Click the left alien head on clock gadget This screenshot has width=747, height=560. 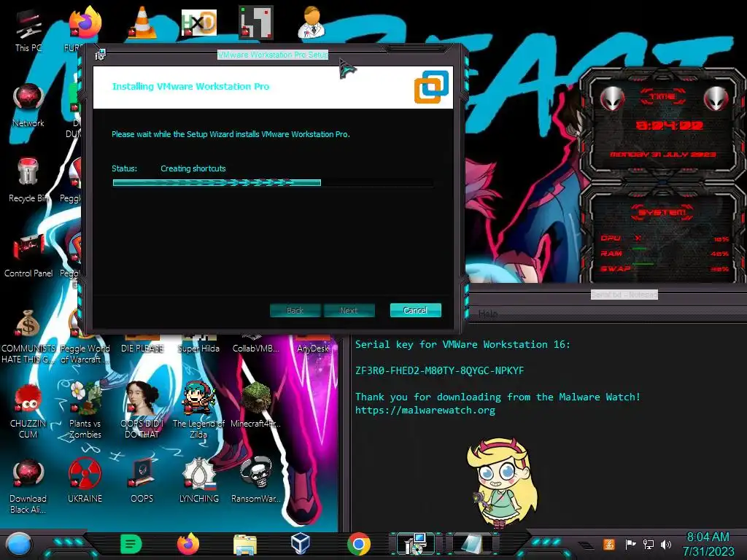pyautogui.click(x=612, y=99)
